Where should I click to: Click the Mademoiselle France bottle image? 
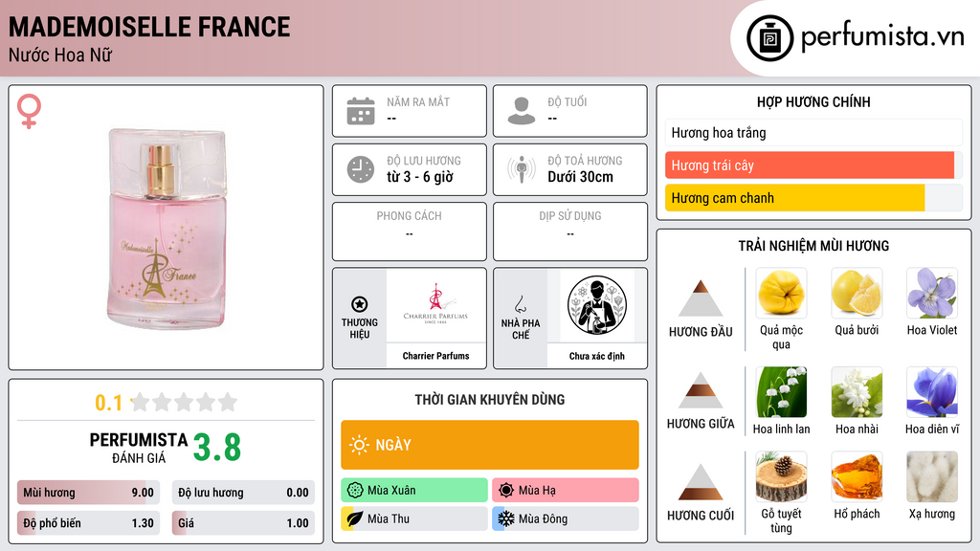pos(166,228)
